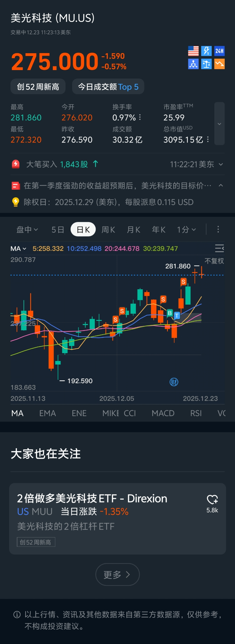The height and width of the screenshot is (644, 235).
Task: Tap the lightning bolt quote level icon
Action: point(206,51)
